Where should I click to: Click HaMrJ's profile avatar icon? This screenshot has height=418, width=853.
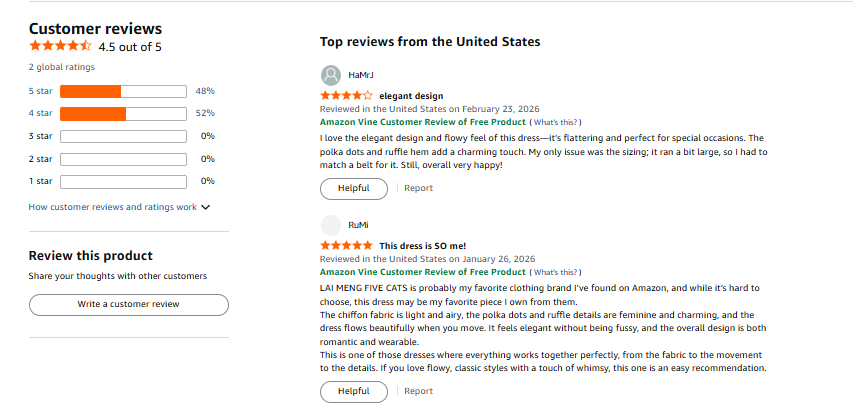point(331,75)
